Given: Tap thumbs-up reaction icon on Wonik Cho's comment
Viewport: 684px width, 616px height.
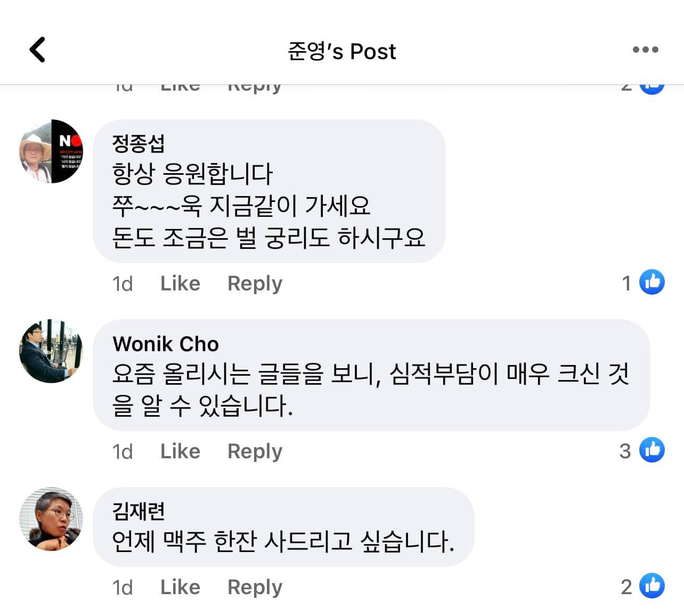Looking at the screenshot, I should [652, 450].
